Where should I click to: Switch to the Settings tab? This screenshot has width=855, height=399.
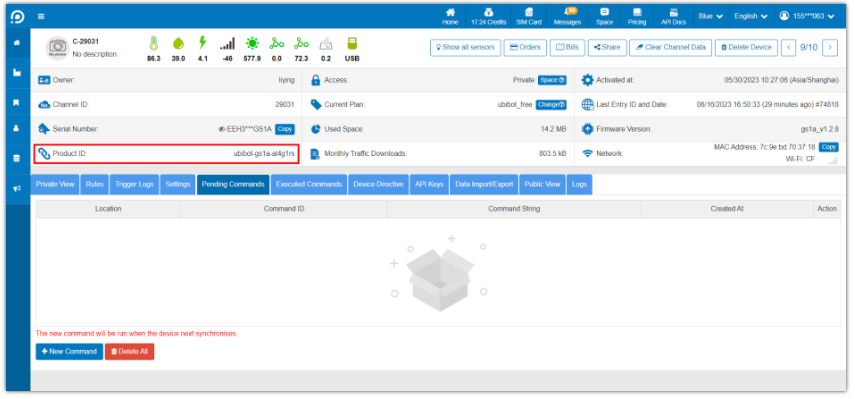tap(178, 184)
